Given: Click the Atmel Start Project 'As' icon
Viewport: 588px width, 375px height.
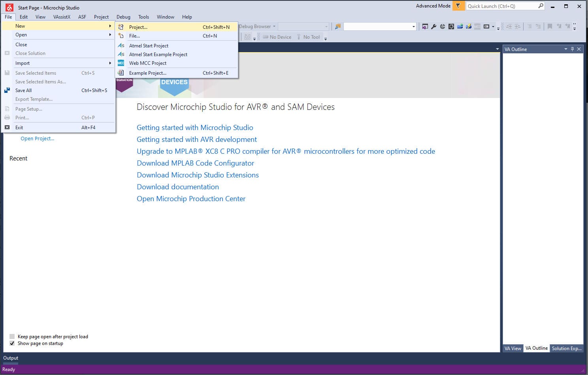Looking at the screenshot, I should click(x=121, y=45).
